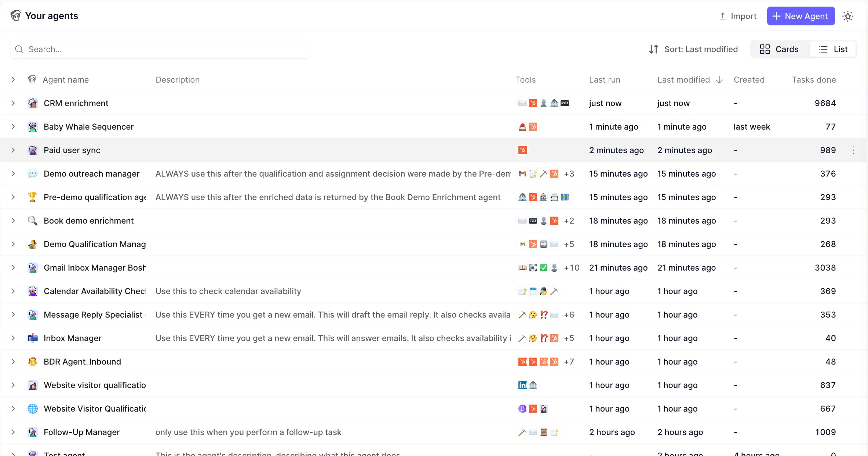Open the Sort: Last modified dropdown

[701, 49]
